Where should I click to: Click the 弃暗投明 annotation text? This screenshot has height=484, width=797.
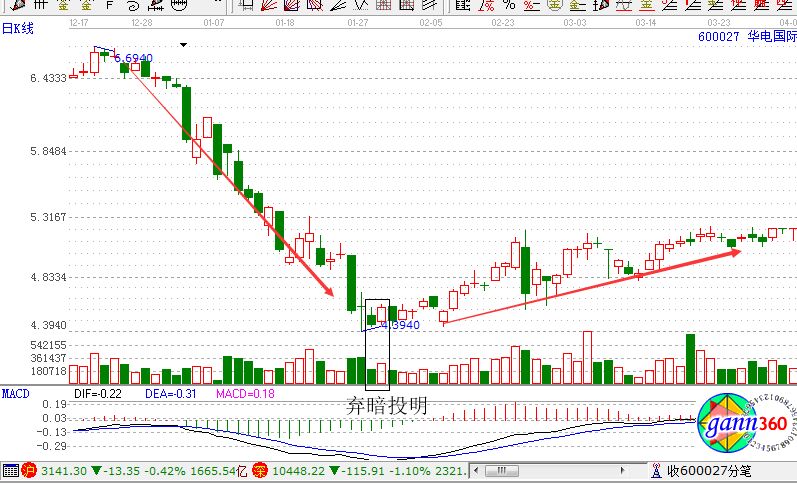(x=386, y=405)
